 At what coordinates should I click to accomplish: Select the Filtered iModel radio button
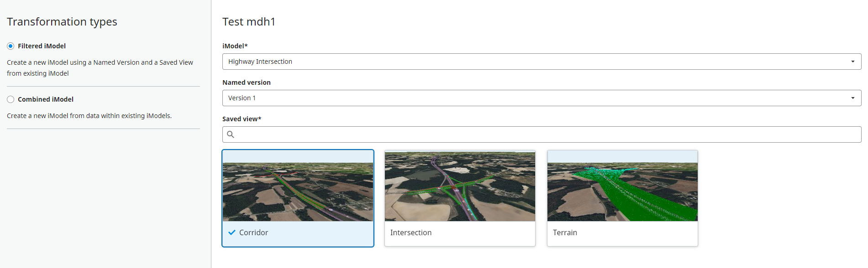(11, 46)
